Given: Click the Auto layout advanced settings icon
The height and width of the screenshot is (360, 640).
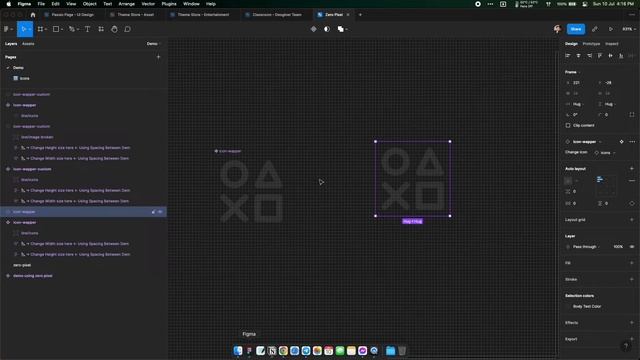Looking at the screenshot, I should [632, 180].
